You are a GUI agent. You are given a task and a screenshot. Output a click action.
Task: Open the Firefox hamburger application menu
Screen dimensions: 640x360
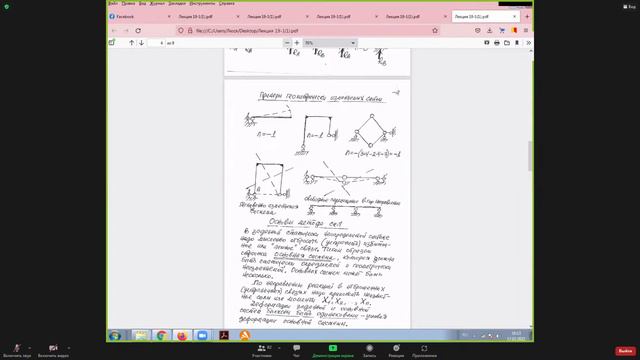(526, 31)
